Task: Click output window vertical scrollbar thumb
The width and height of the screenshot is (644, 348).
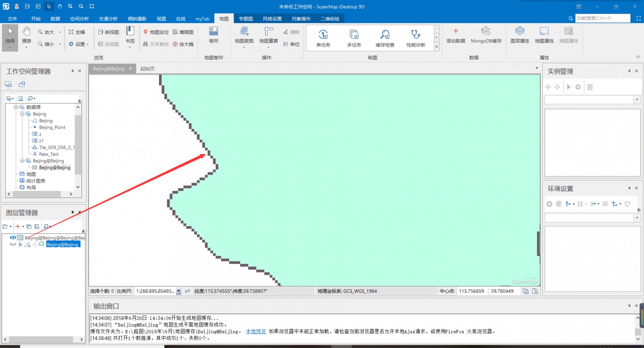Action: [x=638, y=332]
